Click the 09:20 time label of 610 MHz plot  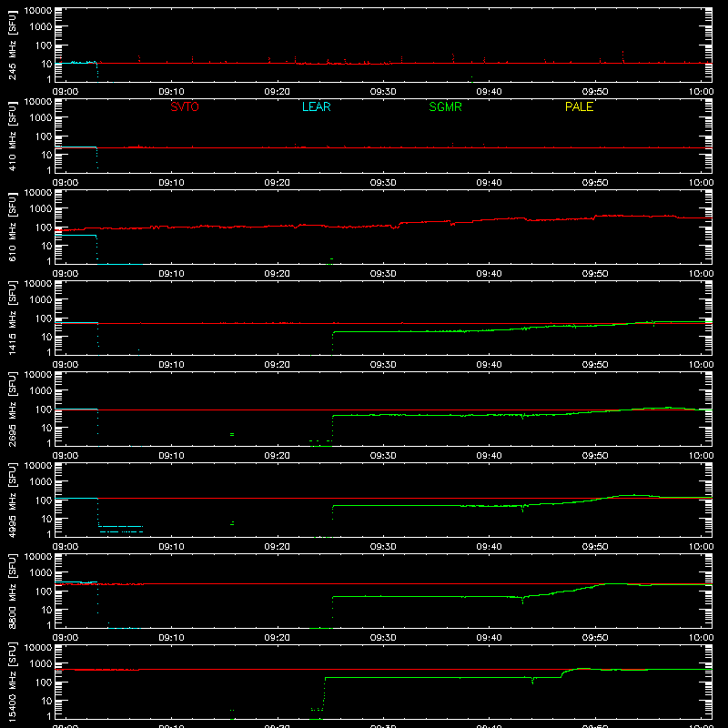pos(278,274)
